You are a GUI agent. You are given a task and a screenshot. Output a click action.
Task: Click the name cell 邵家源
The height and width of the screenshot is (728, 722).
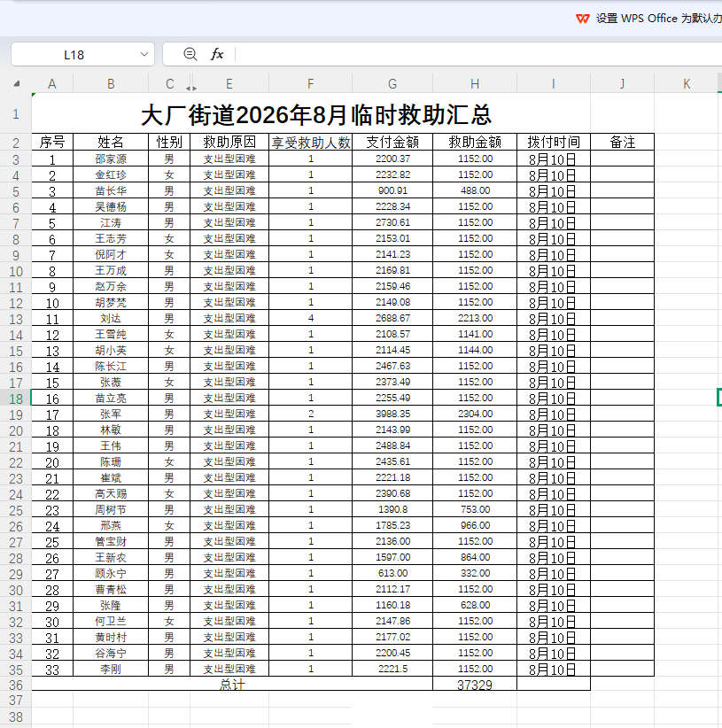[x=111, y=159]
